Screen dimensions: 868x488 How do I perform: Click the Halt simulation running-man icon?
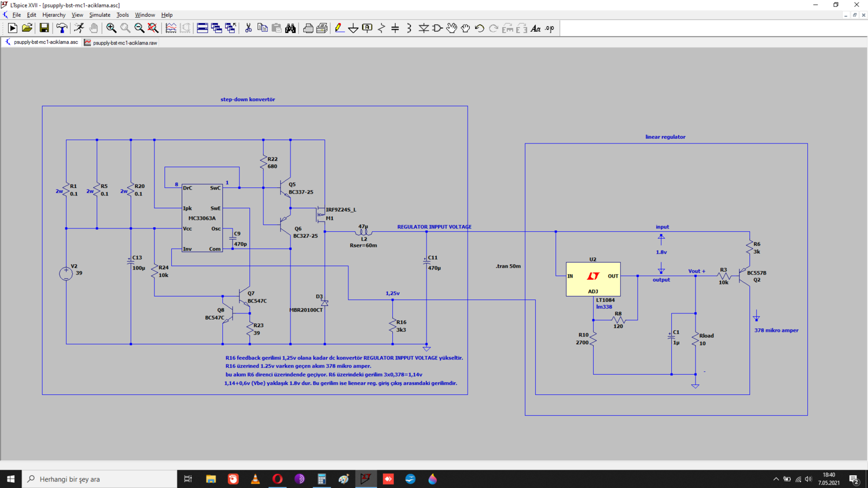79,28
